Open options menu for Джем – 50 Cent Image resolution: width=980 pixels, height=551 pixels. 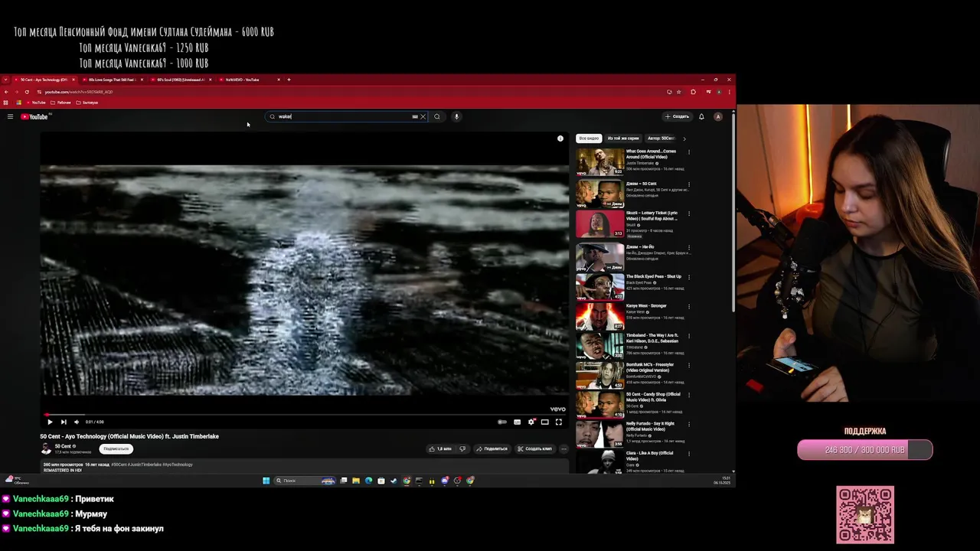[689, 184]
